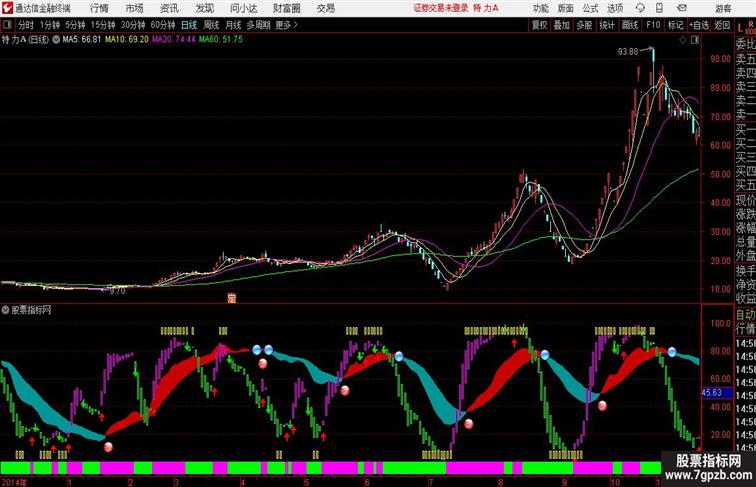Screen dimensions: 756x487
Task: Switch to 15分钟 period
Action: [103, 25]
